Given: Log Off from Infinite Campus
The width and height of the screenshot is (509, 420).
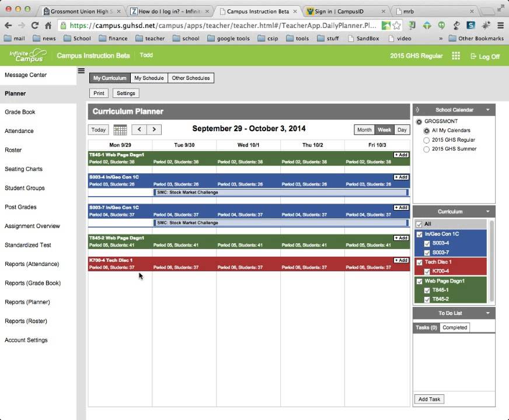Looking at the screenshot, I should [485, 57].
